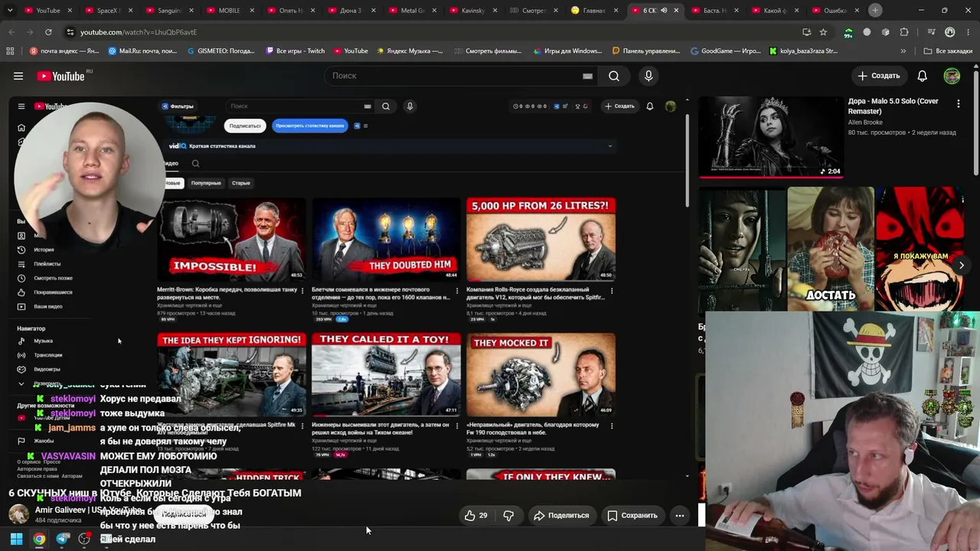
Task: Click the Сохранить save button
Action: pos(632,516)
